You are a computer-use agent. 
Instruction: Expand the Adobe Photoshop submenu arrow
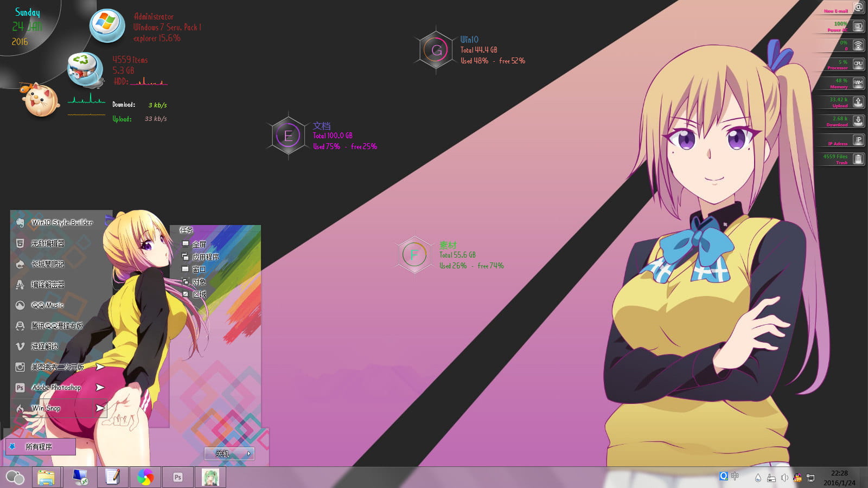pos(100,387)
